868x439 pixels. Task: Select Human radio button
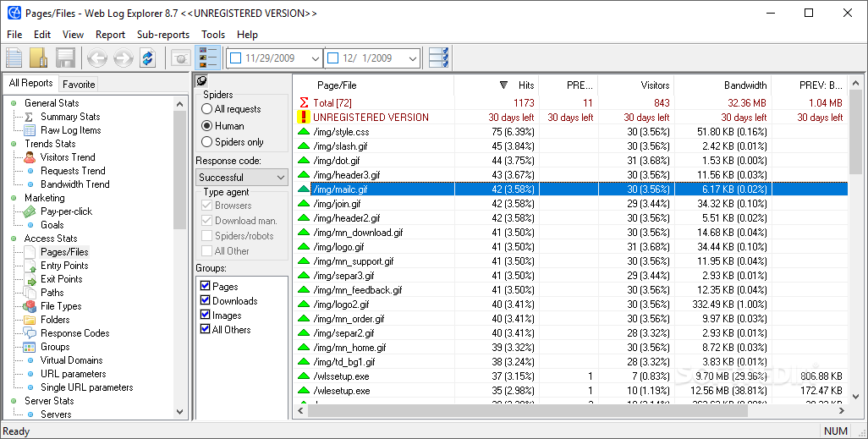coord(207,126)
